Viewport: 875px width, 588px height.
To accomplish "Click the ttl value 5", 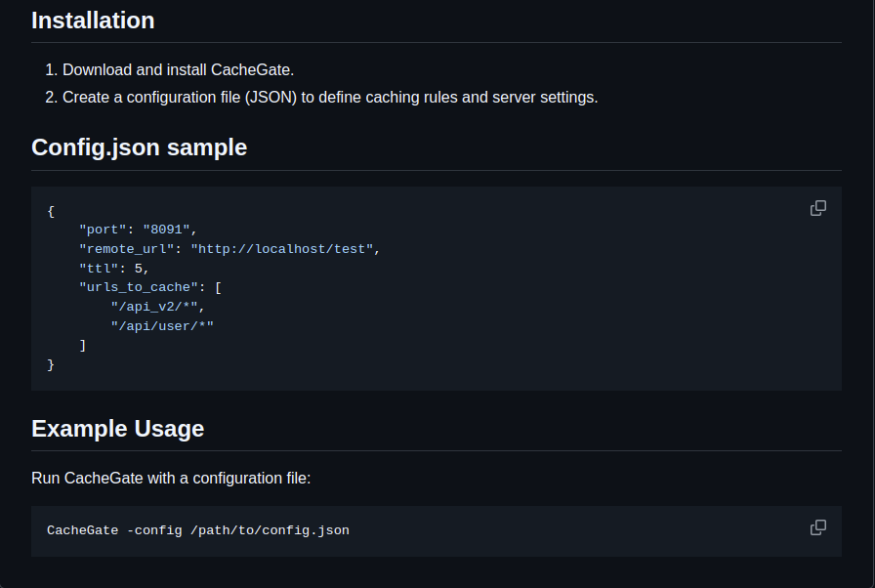I will (x=139, y=268).
